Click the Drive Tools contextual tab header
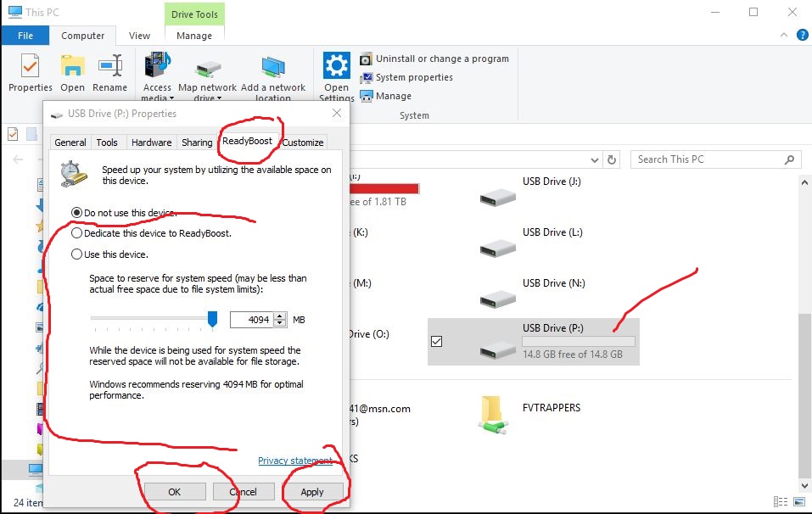This screenshot has height=514, width=812. tap(194, 14)
